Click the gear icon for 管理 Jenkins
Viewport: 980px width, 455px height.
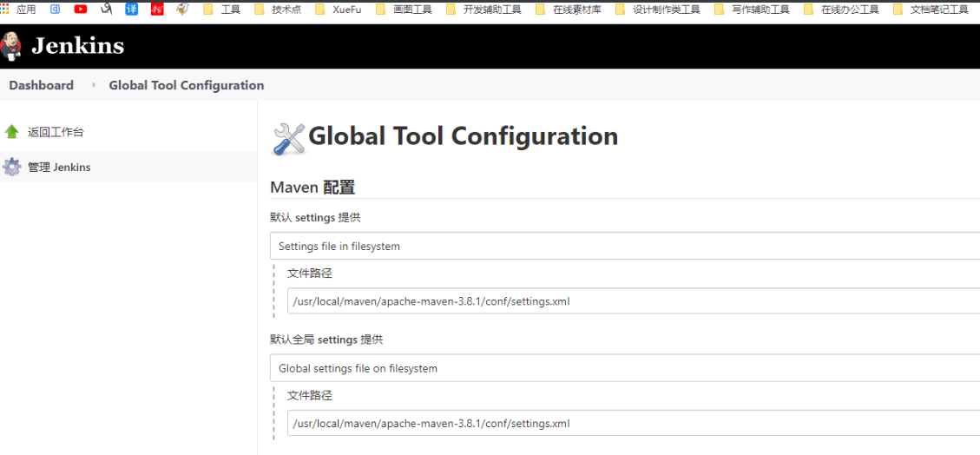pyautogui.click(x=12, y=167)
